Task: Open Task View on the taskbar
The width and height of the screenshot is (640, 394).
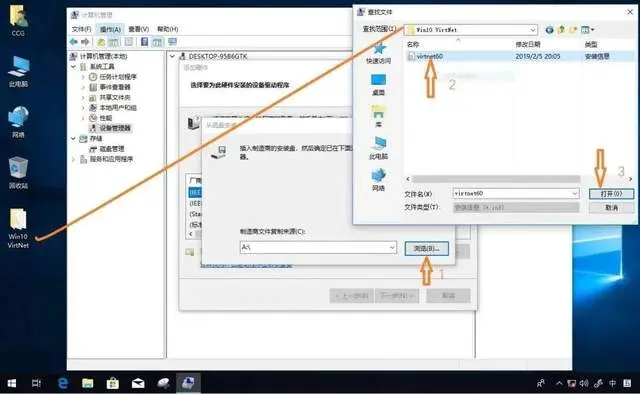Action: (36, 383)
